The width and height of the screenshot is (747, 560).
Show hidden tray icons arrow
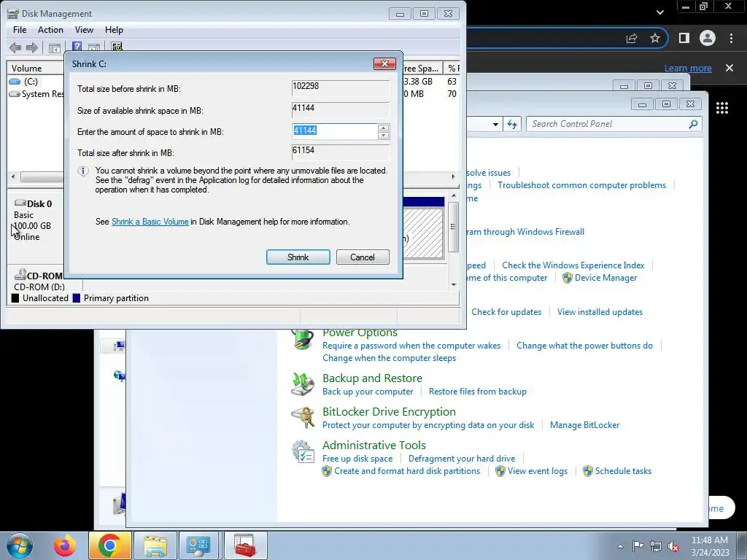pyautogui.click(x=620, y=546)
